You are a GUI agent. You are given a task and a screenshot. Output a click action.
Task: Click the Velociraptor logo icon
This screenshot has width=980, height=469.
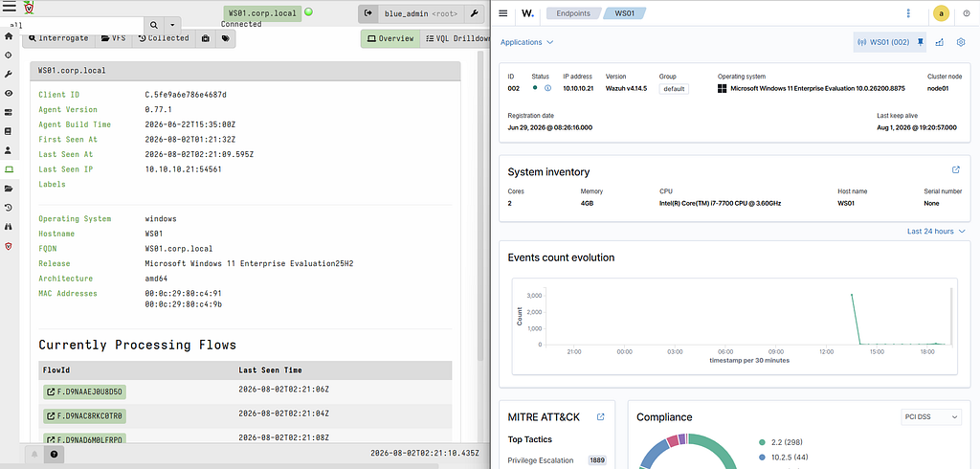tap(30, 8)
